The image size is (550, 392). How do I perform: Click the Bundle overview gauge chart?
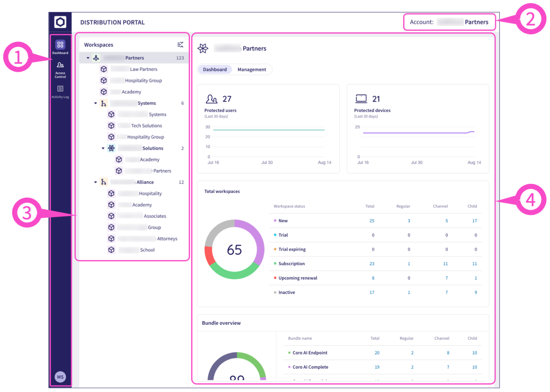coord(237,366)
